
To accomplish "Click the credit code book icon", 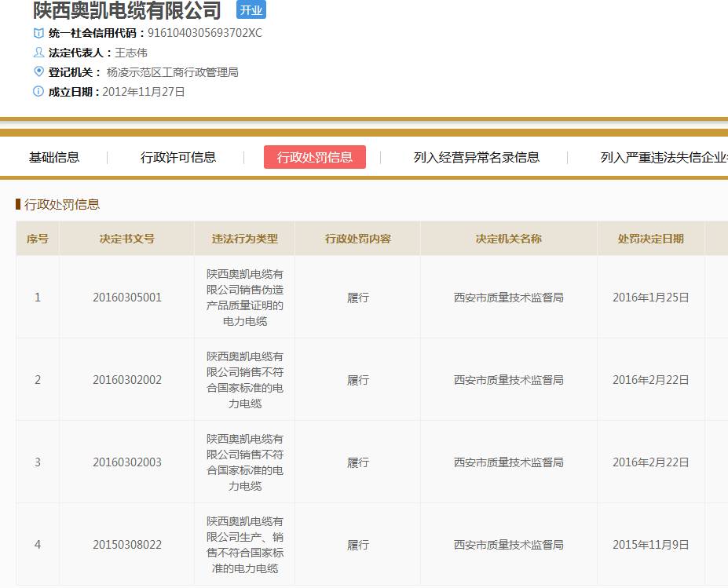I will tap(38, 33).
